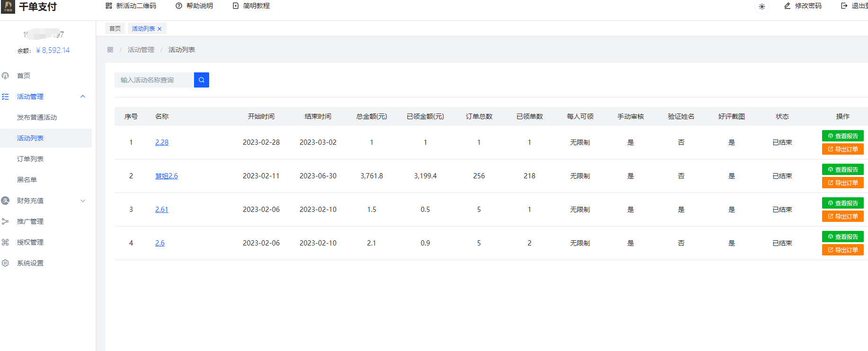Click the claimed amount cell 3,199.4
This screenshot has height=351, width=868.
[x=425, y=176]
